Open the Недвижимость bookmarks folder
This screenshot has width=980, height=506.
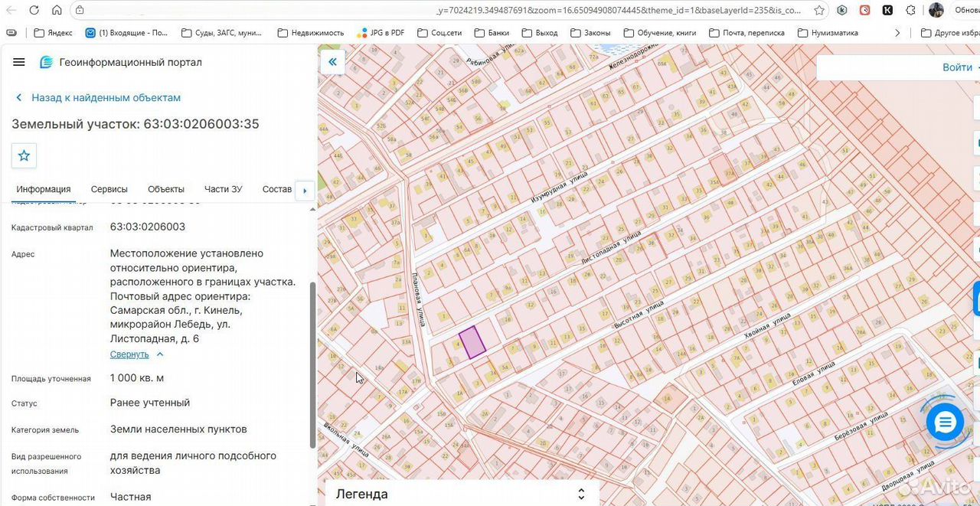pyautogui.click(x=311, y=33)
